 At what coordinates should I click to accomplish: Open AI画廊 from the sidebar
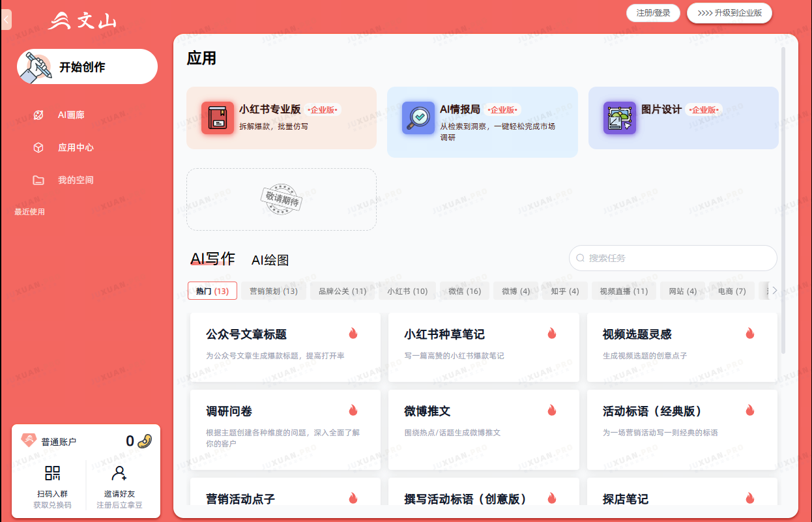71,115
